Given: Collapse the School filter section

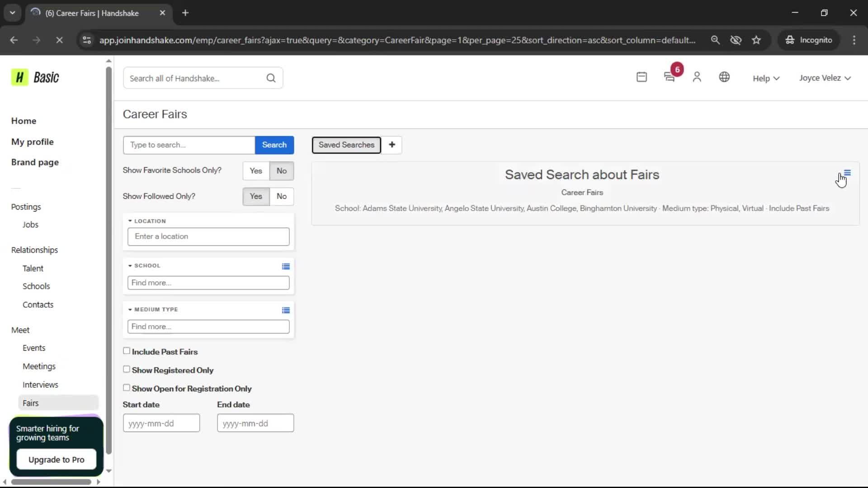Looking at the screenshot, I should 144,266.
